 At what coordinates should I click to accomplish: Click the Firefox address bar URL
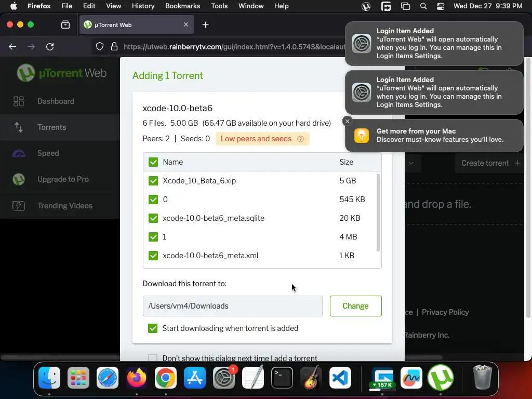click(234, 46)
